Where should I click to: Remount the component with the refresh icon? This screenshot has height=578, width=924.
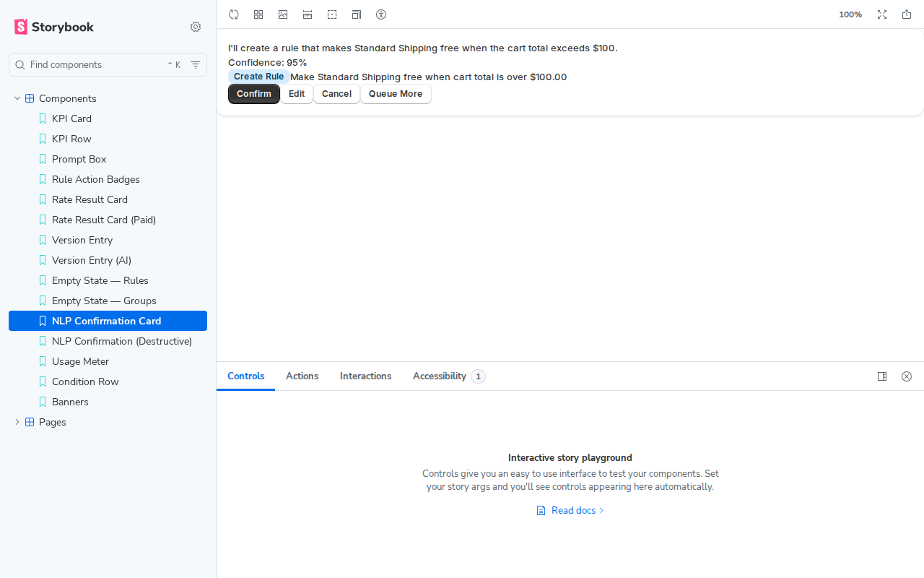234,14
